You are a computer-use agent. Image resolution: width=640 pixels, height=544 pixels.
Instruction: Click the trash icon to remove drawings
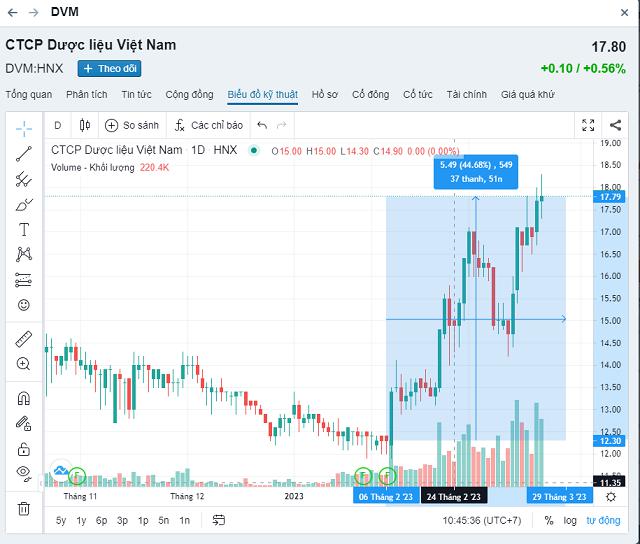(x=24, y=508)
